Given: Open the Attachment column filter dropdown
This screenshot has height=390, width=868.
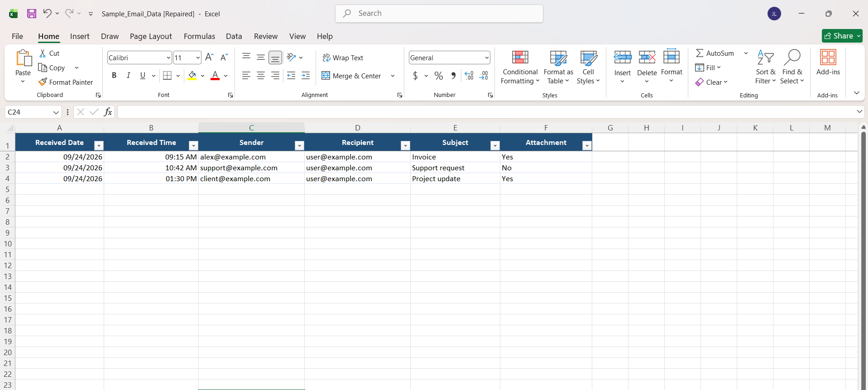Looking at the screenshot, I should tap(587, 145).
